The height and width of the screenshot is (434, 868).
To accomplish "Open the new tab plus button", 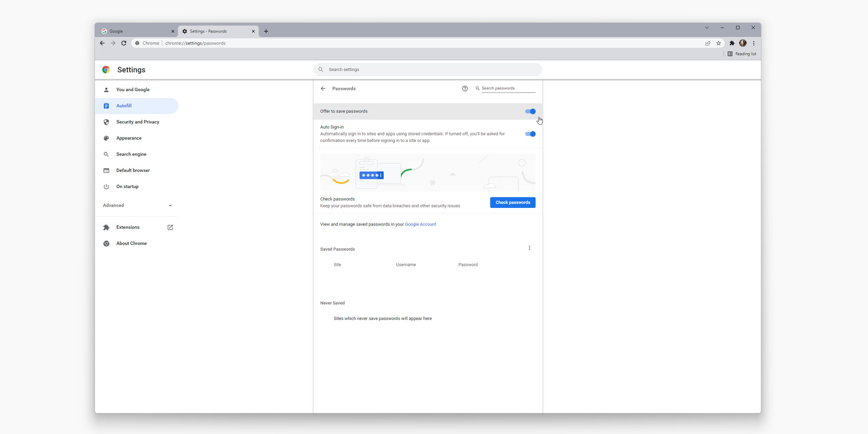I will (x=266, y=31).
